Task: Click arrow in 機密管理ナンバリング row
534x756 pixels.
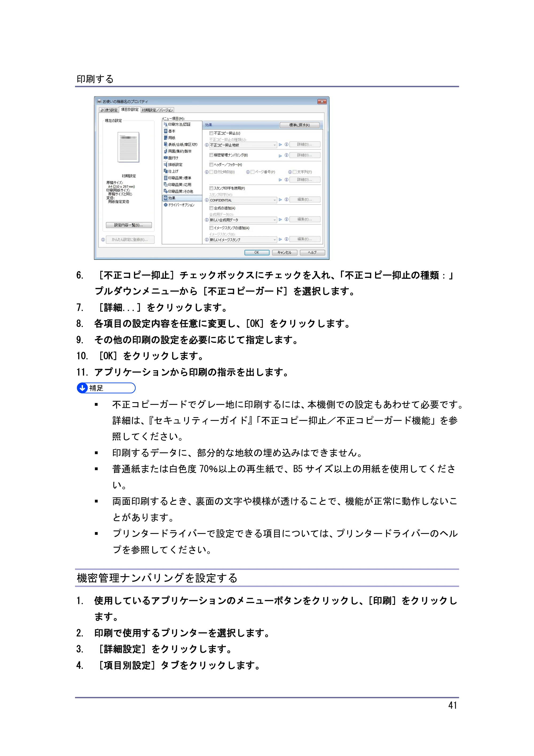Action: (280, 156)
